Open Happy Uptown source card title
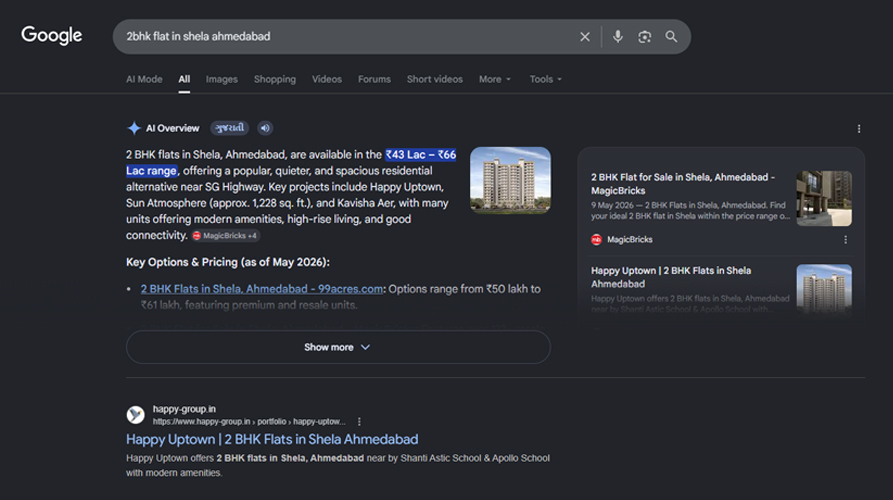Image resolution: width=893 pixels, height=500 pixels. point(671,277)
